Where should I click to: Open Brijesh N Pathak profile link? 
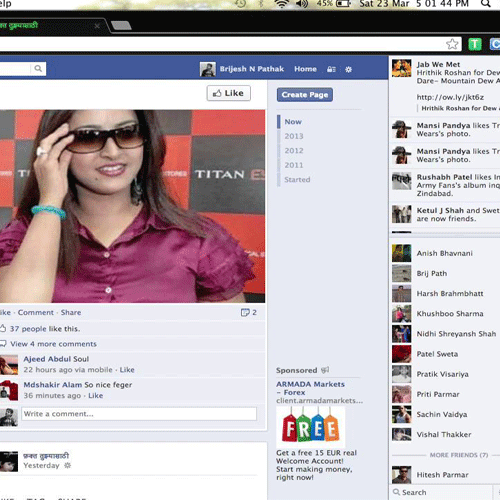tap(252, 69)
